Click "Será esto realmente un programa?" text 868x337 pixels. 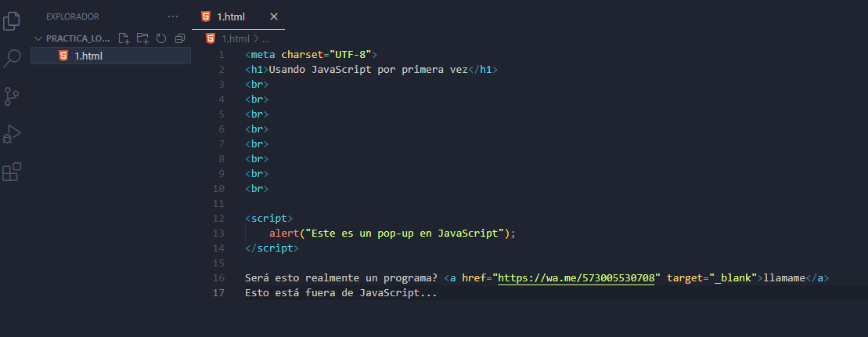pyautogui.click(x=341, y=278)
